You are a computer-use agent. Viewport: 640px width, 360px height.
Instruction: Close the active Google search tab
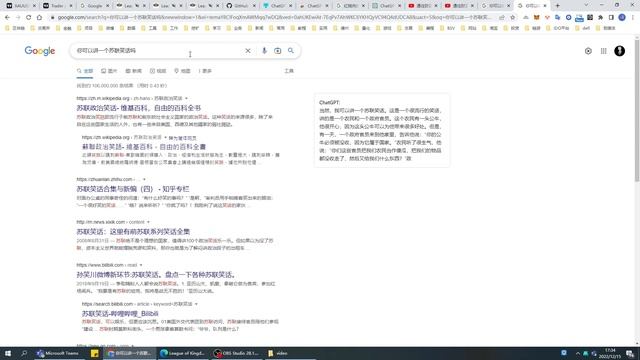tap(545, 6)
